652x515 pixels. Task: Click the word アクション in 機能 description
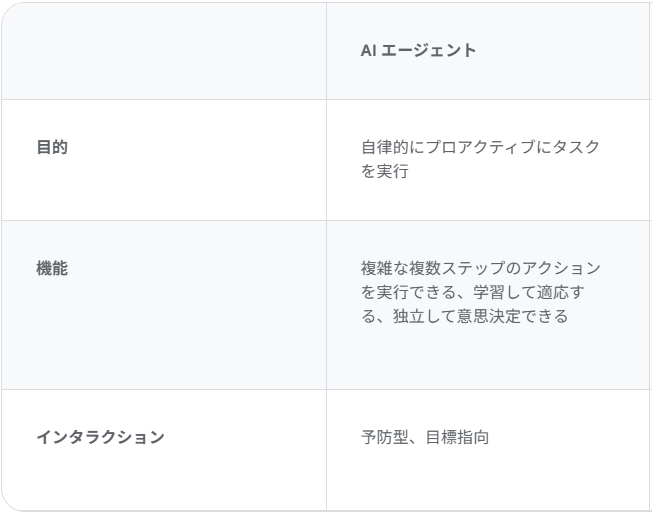(561, 269)
